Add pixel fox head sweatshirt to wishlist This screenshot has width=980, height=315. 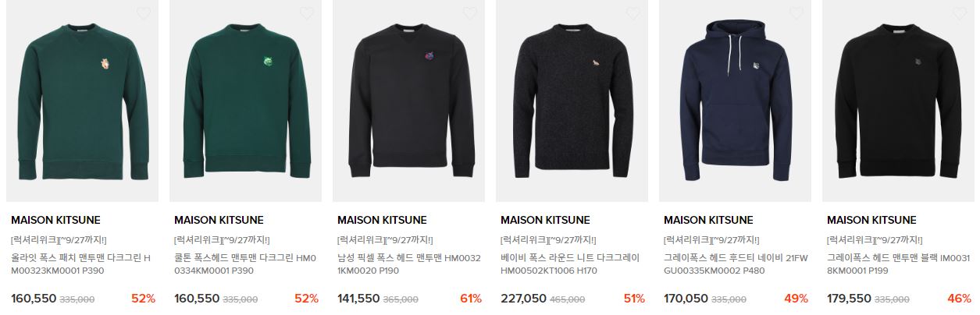tap(470, 13)
